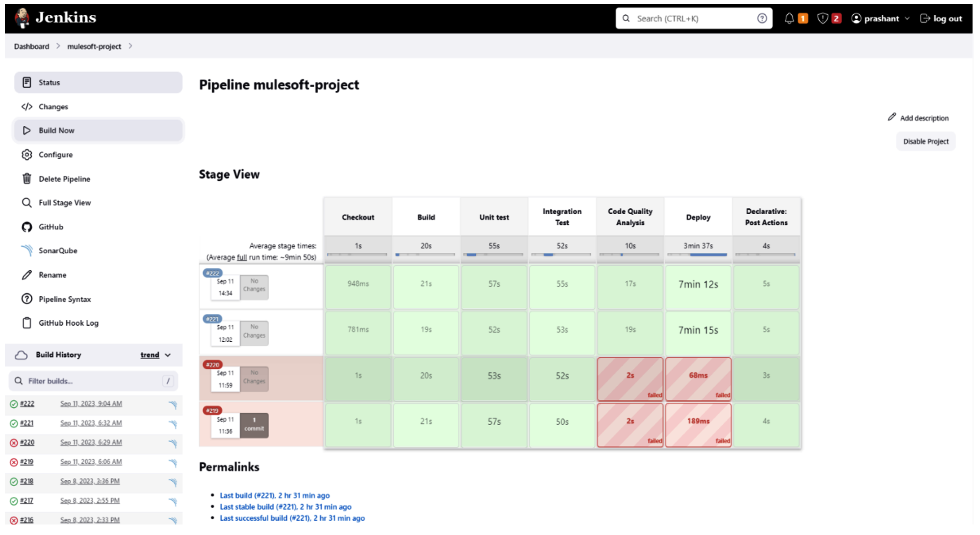This screenshot has height=535, width=980.
Task: Open the SonarQube sidebar link
Action: (98, 250)
